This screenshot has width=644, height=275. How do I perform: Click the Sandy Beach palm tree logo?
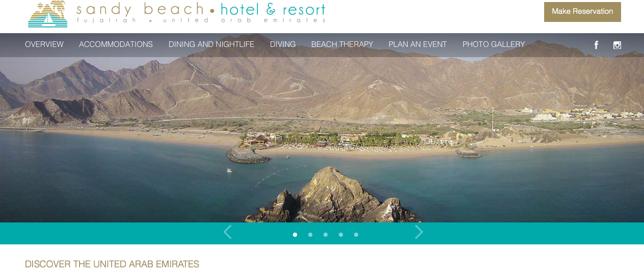[x=48, y=14]
